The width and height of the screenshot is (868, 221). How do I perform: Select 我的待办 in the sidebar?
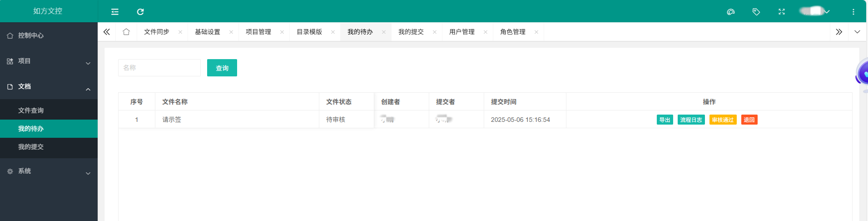pos(49,129)
